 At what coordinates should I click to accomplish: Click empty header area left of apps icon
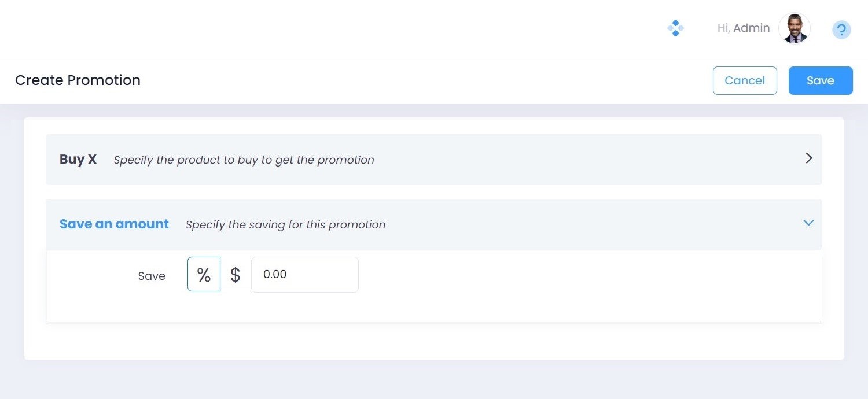(x=405, y=28)
